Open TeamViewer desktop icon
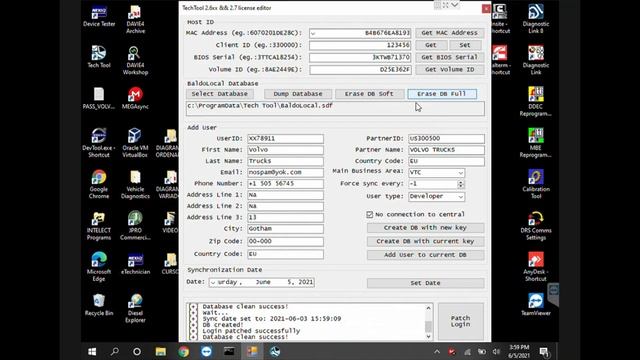The height and width of the screenshot is (360, 640). coord(536,304)
